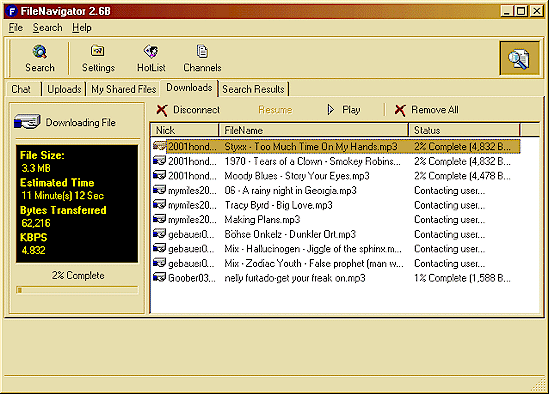The image size is (550, 395).
Task: Select Mix - Hallucinogen - Jiggle of the sphinx
Action: coord(313,249)
